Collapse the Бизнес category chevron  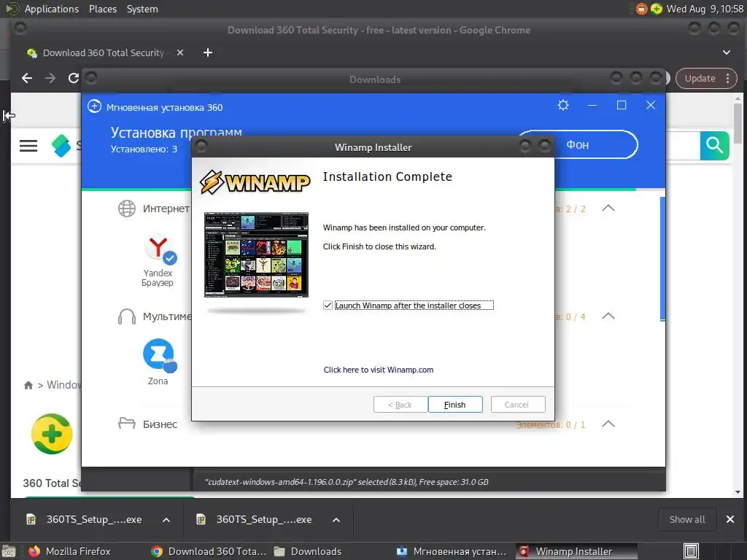pyautogui.click(x=608, y=424)
